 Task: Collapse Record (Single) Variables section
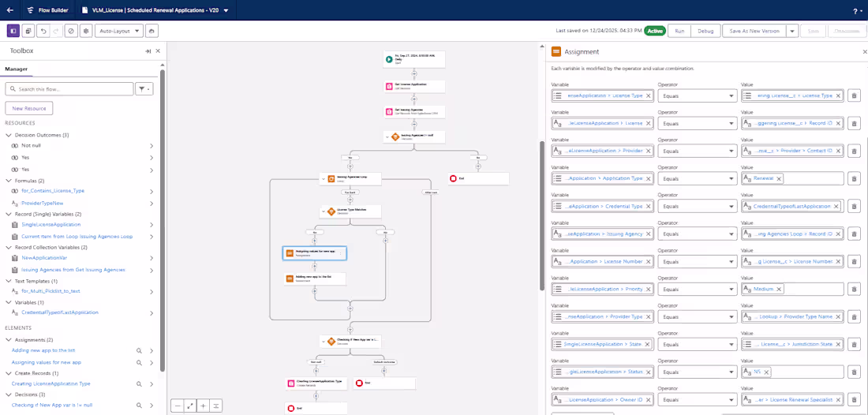[9, 214]
